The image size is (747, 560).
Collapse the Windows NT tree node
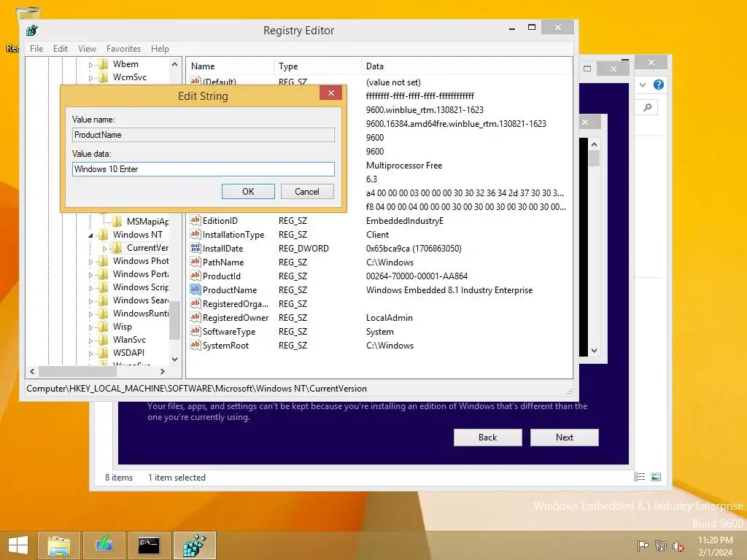[x=90, y=236]
